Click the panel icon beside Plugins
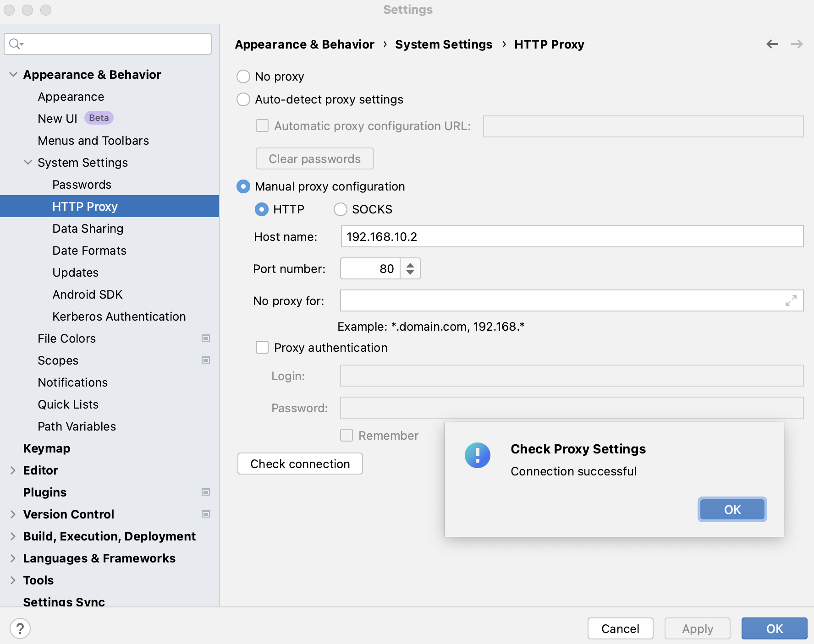The height and width of the screenshot is (644, 814). [x=206, y=492]
